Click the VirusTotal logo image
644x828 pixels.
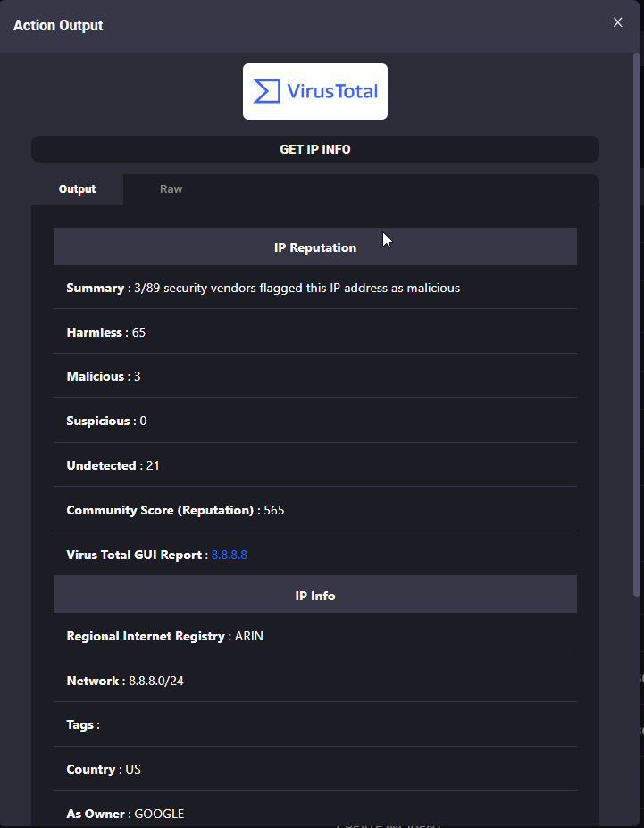(315, 91)
